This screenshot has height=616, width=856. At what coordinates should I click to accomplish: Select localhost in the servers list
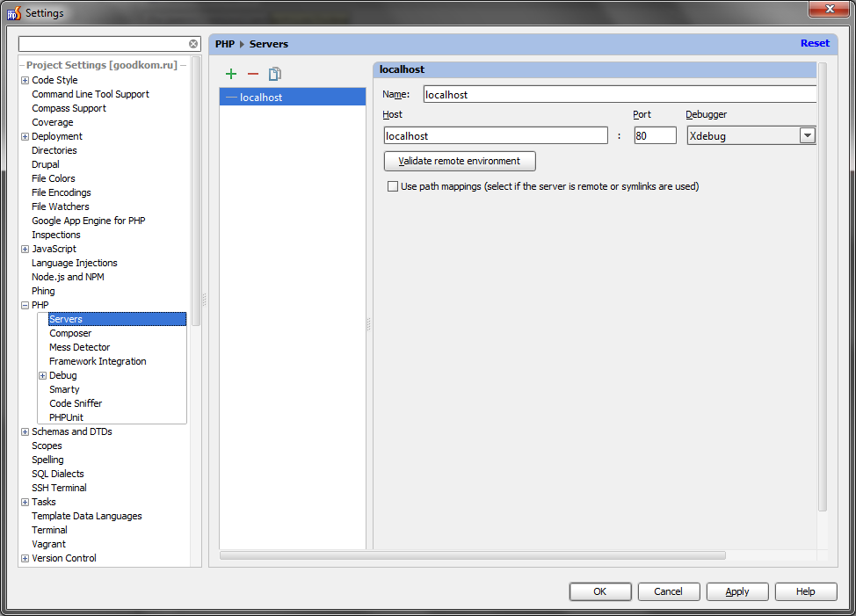293,98
